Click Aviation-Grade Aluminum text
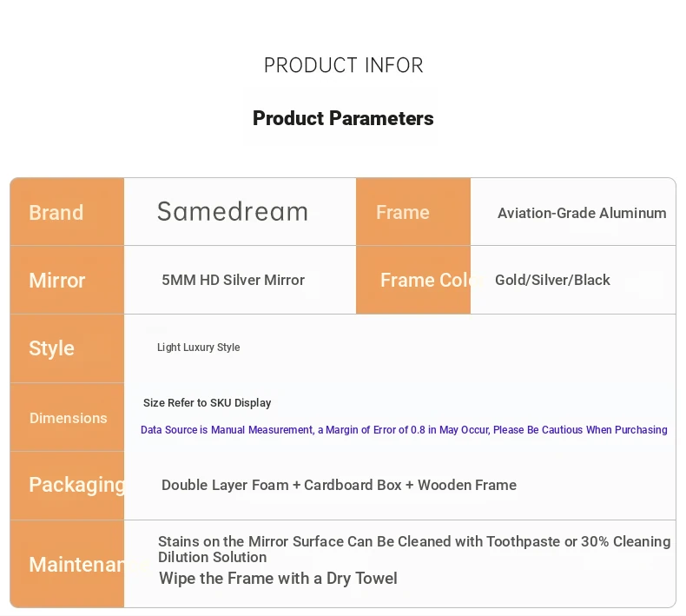Viewport: 686px width, 616px height. coord(582,213)
